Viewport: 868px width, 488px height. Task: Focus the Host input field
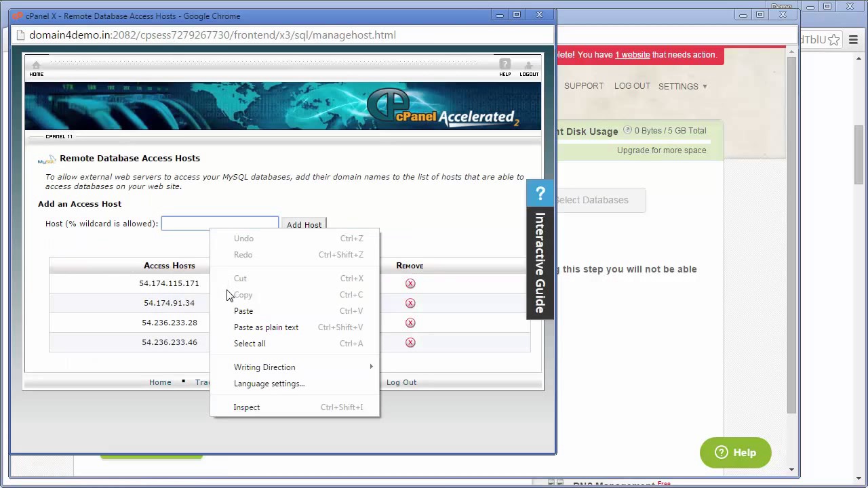(220, 224)
